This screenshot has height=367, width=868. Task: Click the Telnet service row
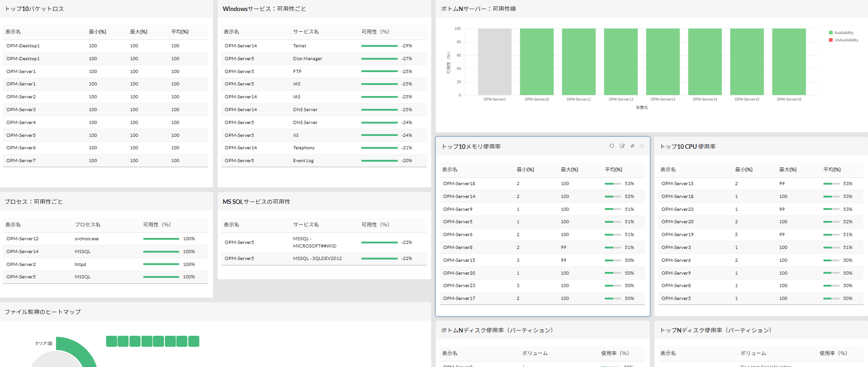click(324, 46)
